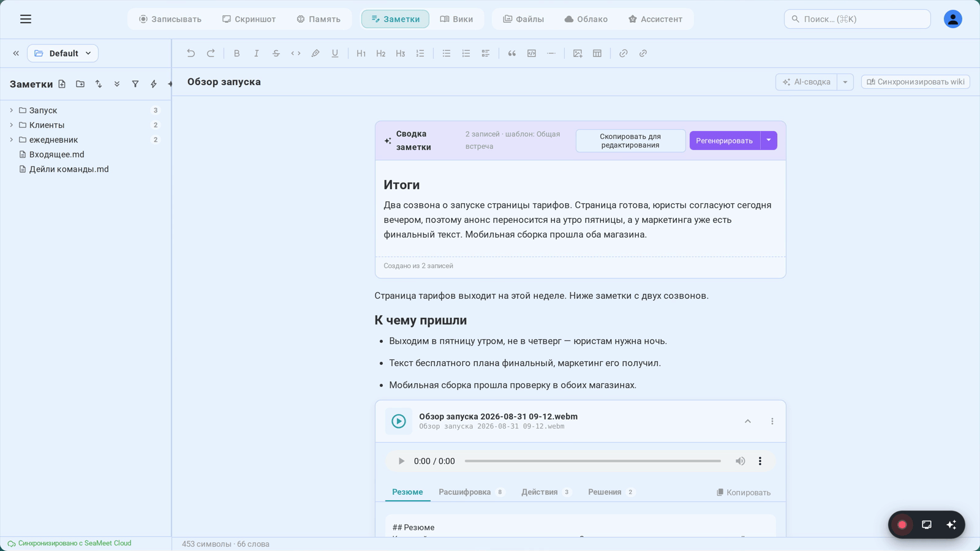Open the notes sort options
The width and height of the screenshot is (980, 551).
[99, 84]
